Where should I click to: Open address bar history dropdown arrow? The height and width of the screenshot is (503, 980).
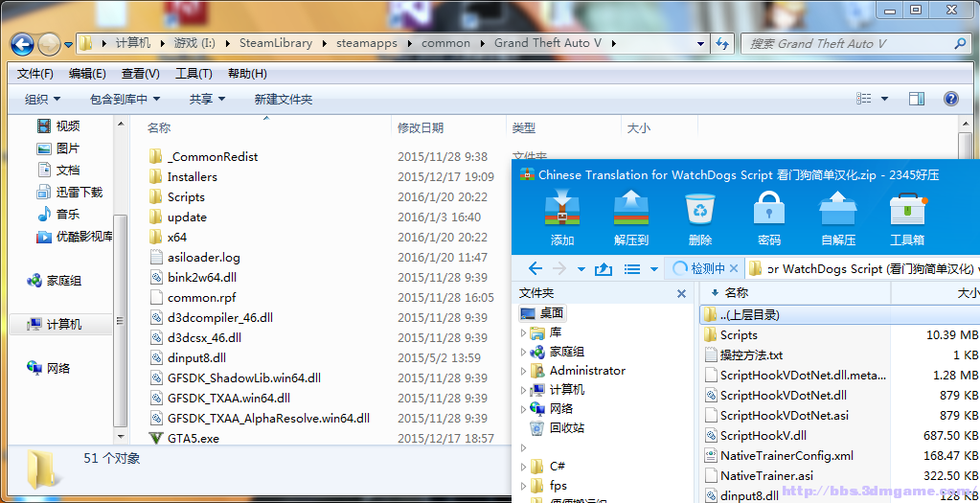(x=701, y=44)
